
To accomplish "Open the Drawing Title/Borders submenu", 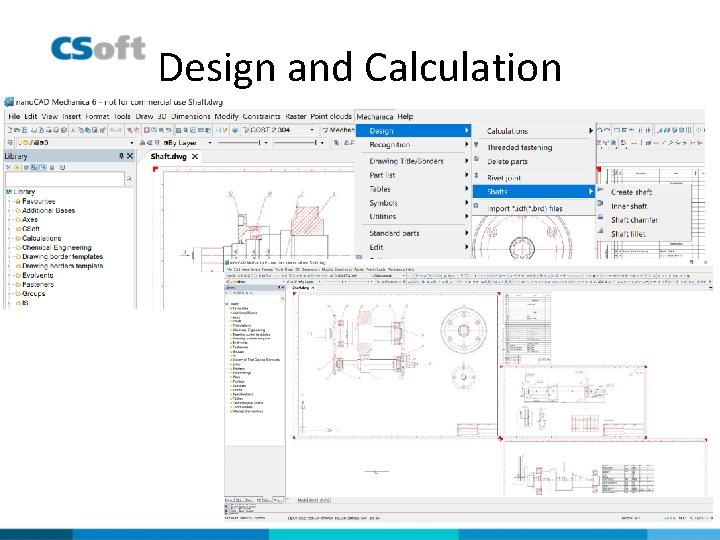I will [x=413, y=161].
